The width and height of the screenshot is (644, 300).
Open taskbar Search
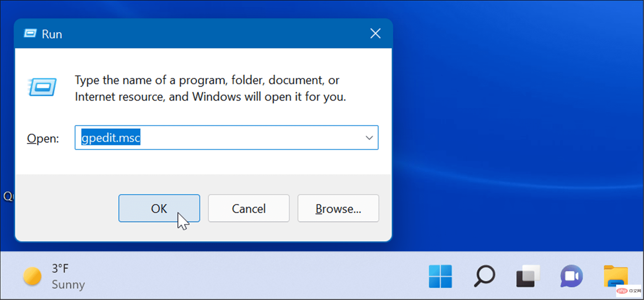point(484,276)
